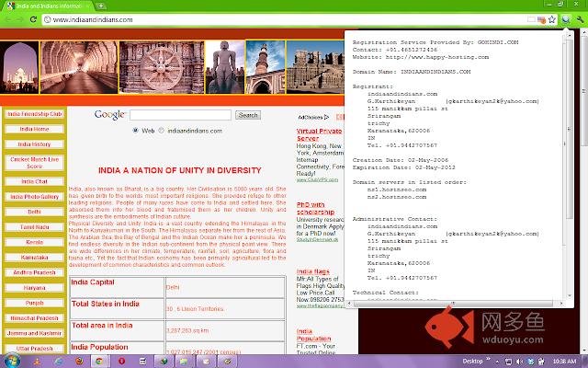588x368 pixels.
Task: Open the Virtual Private Server ad link
Action: tap(319, 134)
